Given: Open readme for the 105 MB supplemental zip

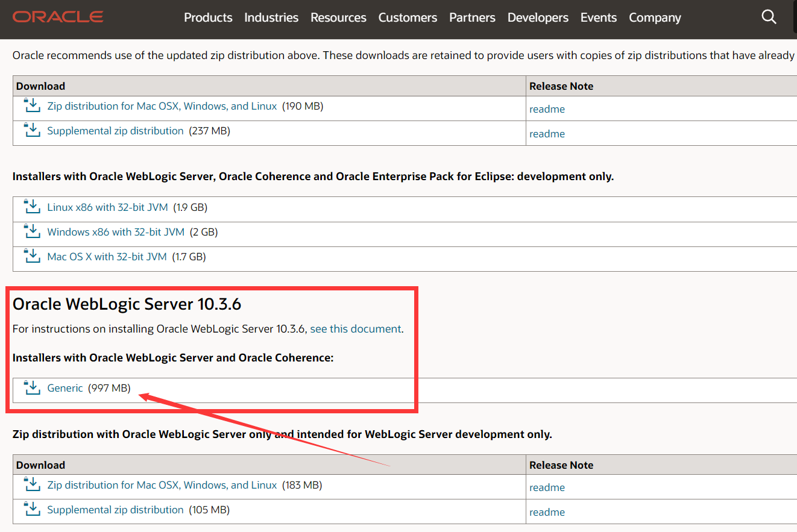Looking at the screenshot, I should click(x=547, y=512).
